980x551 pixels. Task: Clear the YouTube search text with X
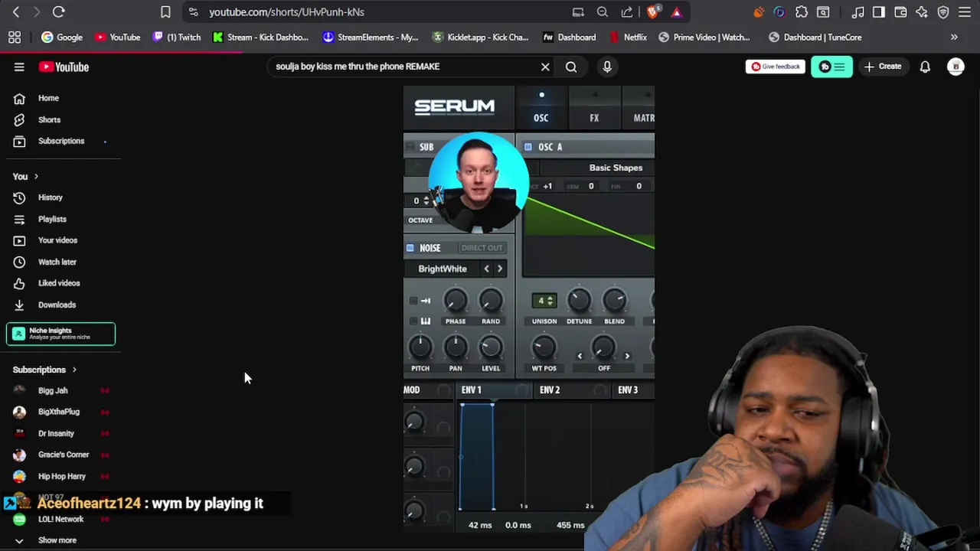pos(545,67)
